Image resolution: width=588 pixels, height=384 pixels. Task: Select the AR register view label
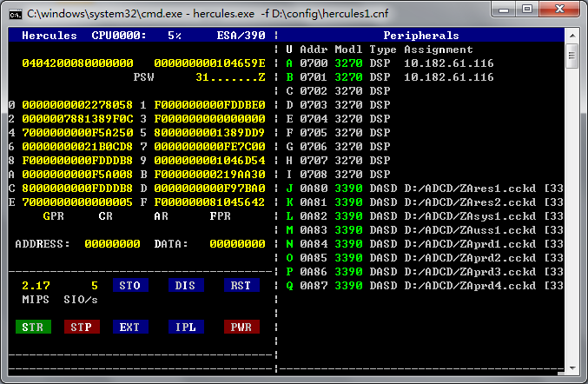(x=162, y=216)
